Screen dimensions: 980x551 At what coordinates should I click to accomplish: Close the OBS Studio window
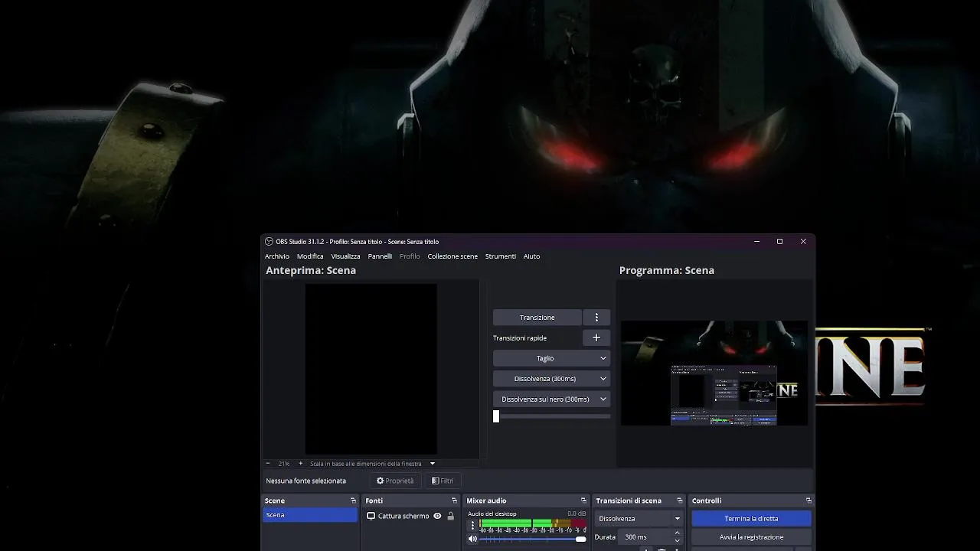pos(803,241)
